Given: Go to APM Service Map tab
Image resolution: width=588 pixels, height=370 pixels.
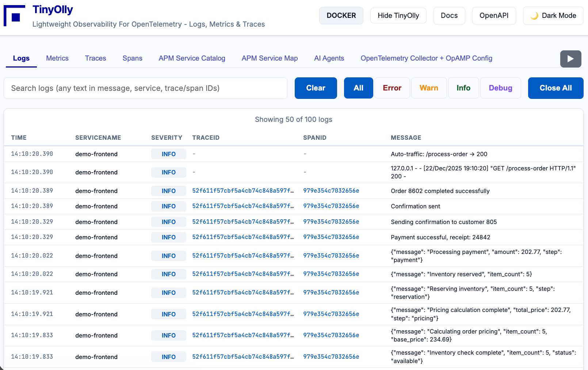Looking at the screenshot, I should click(x=270, y=58).
